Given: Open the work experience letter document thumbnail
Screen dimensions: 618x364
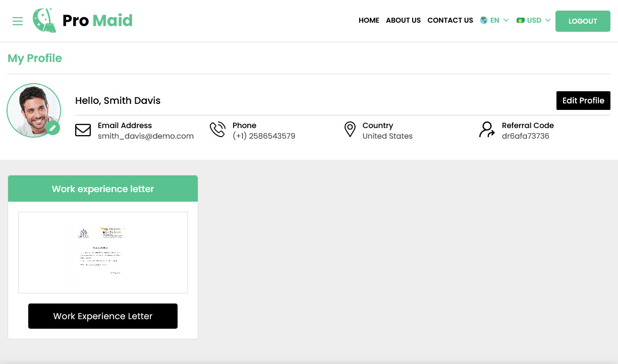Looking at the screenshot, I should (103, 253).
